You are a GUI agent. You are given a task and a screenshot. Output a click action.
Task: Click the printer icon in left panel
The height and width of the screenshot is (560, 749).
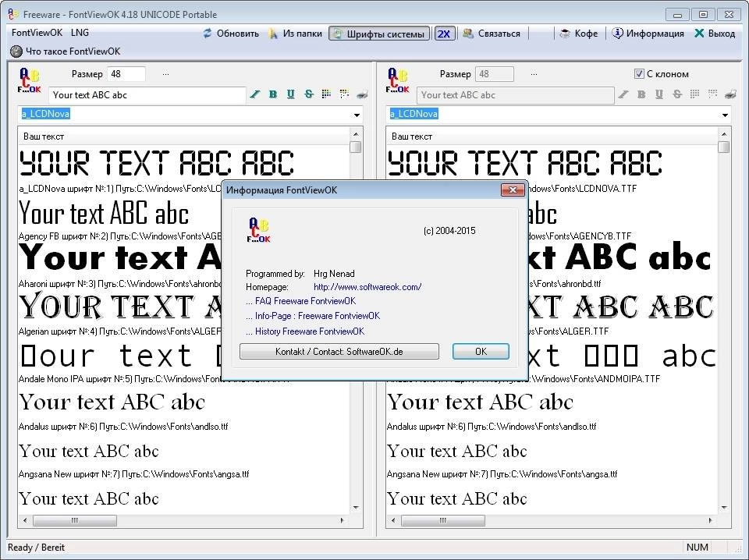(x=362, y=94)
